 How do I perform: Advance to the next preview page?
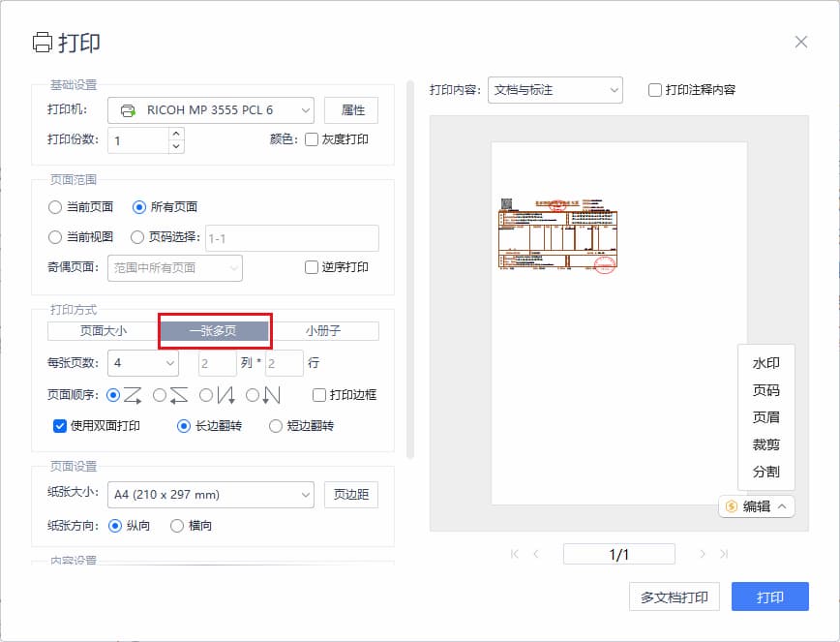703,554
